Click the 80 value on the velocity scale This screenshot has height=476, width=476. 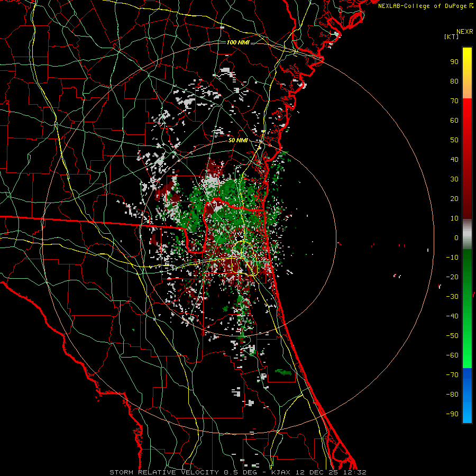click(454, 81)
